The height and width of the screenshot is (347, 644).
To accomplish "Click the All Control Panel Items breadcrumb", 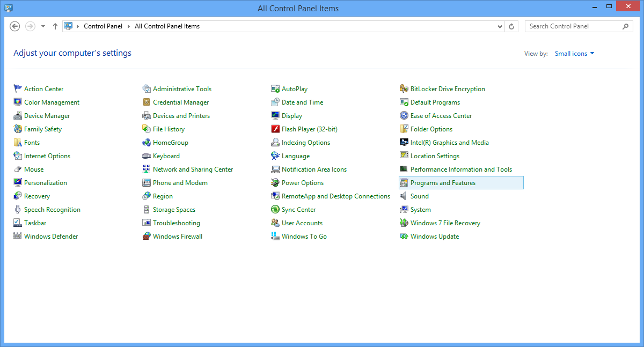I will (x=167, y=26).
